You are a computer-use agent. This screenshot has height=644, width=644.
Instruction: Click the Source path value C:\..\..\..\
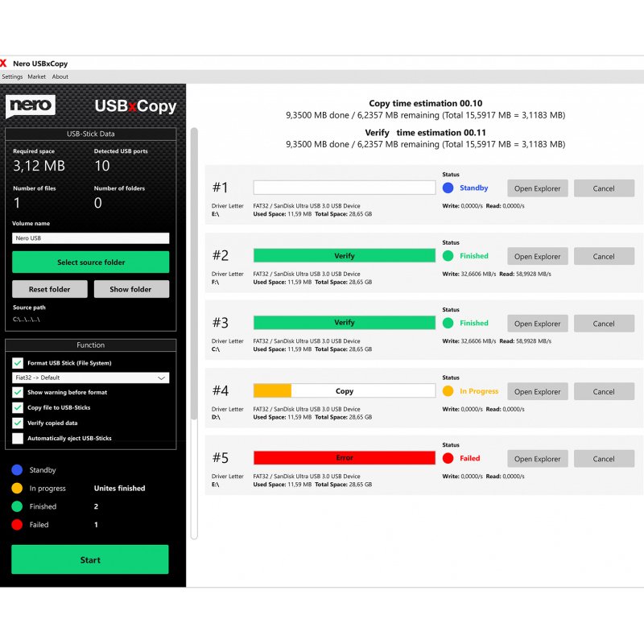27,319
